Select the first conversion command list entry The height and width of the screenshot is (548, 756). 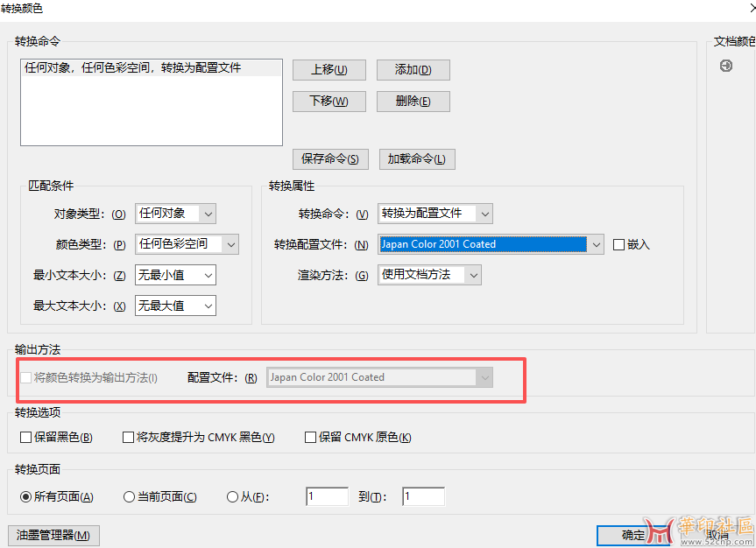151,68
